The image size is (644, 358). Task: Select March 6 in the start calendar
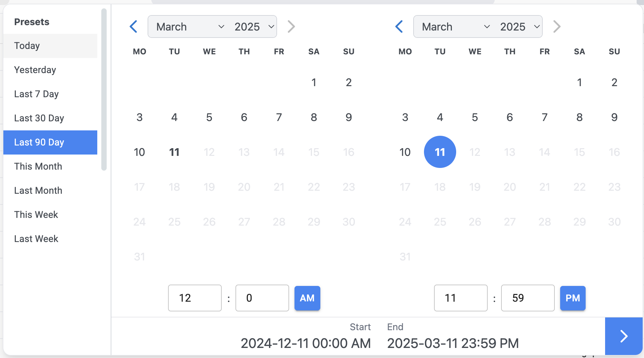pos(244,117)
